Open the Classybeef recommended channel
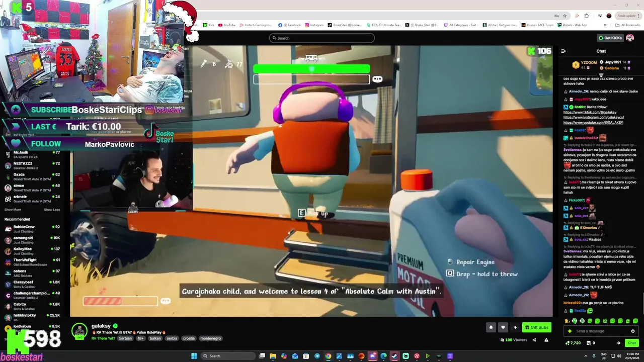Viewport: 644px width, 362px height. tap(32, 284)
